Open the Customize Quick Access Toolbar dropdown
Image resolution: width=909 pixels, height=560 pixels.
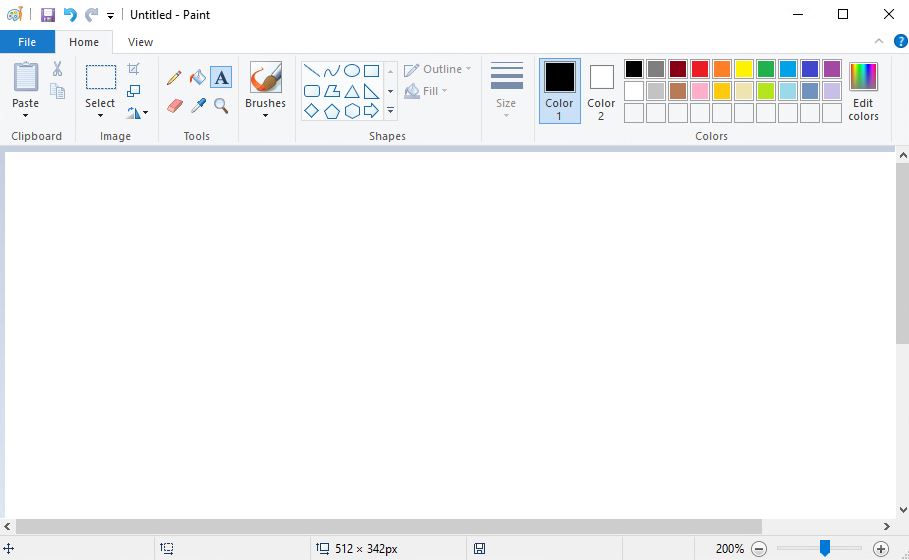coord(110,16)
